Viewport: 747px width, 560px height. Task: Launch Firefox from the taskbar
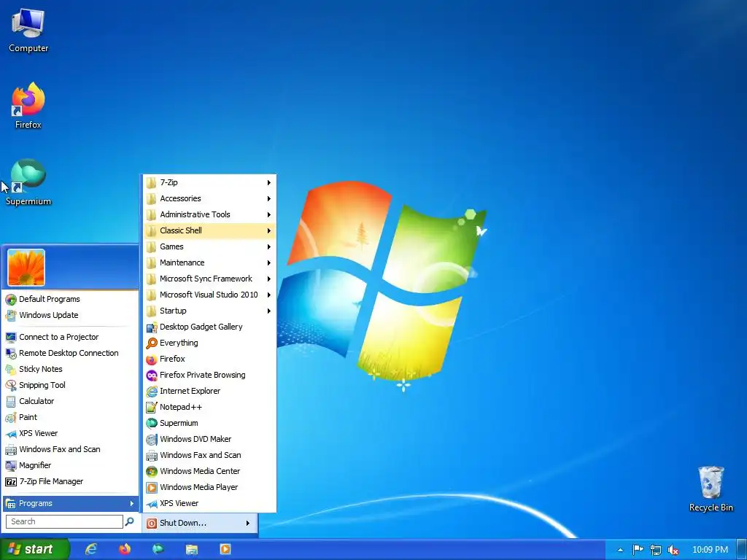pos(125,549)
